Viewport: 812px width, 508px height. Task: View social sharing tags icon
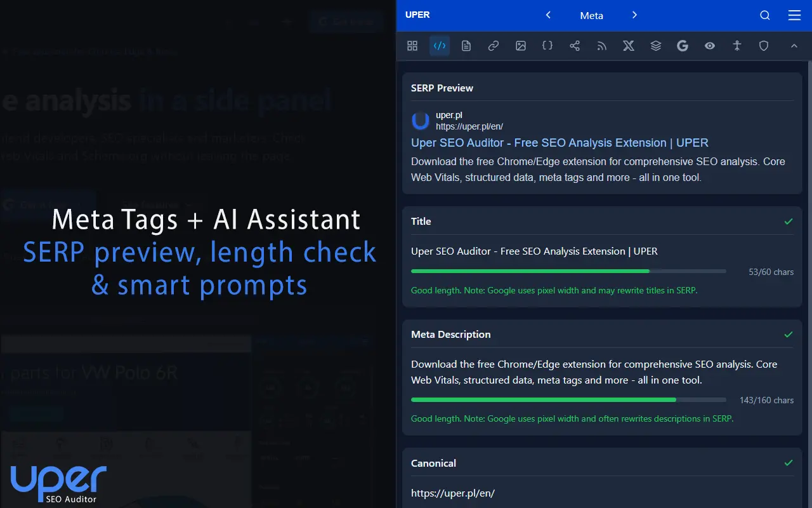click(x=575, y=46)
